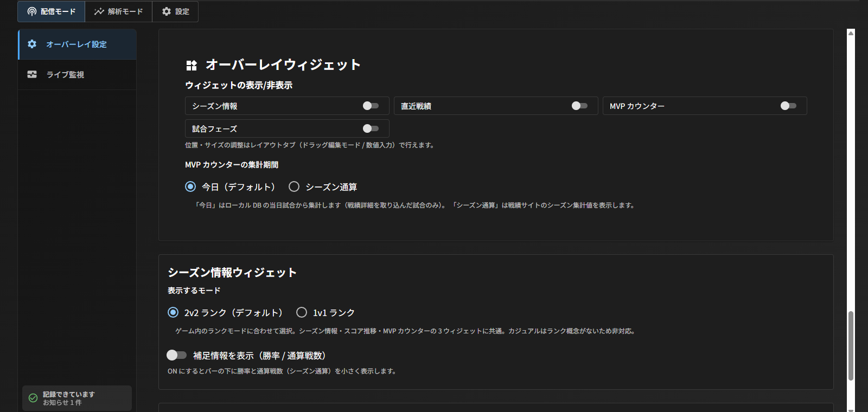Viewport: 868px width, 412px height.
Task: Open the 記録できています notification panel
Action: click(x=77, y=398)
